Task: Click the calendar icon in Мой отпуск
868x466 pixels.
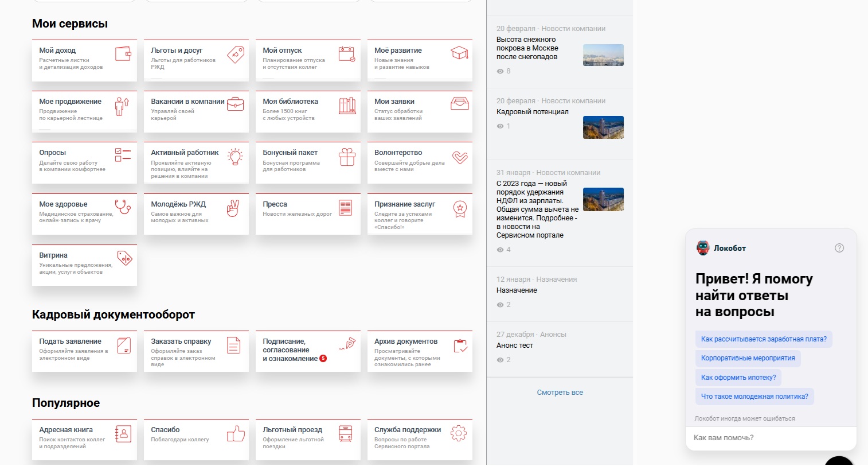Action: [346, 54]
